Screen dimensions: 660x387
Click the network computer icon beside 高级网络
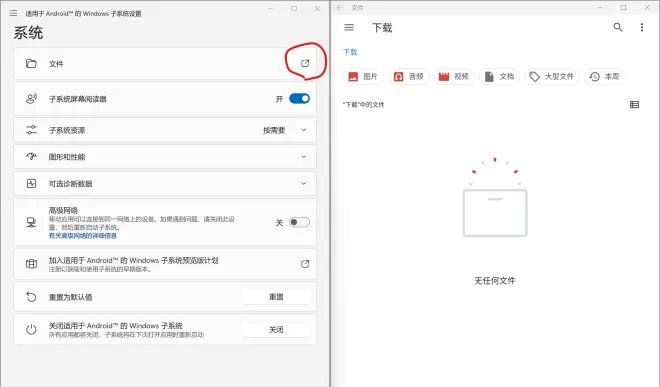coord(31,222)
